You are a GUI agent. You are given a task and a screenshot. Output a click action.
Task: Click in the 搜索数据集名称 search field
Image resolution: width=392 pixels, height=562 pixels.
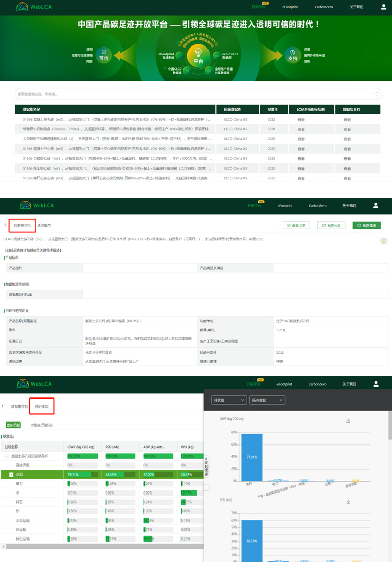coord(198,94)
